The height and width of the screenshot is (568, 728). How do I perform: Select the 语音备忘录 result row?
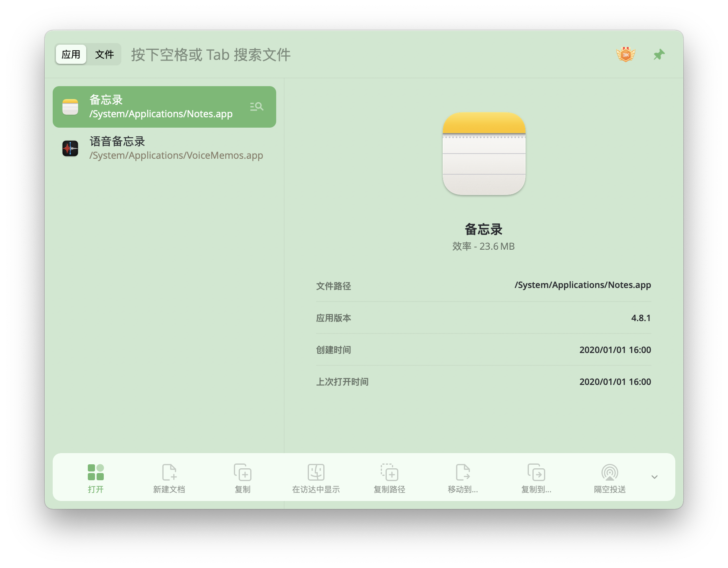[164, 148]
